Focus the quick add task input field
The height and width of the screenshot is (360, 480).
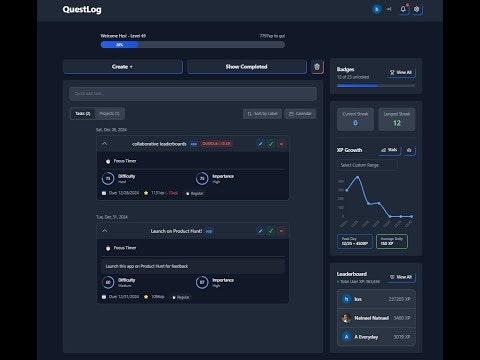click(193, 94)
